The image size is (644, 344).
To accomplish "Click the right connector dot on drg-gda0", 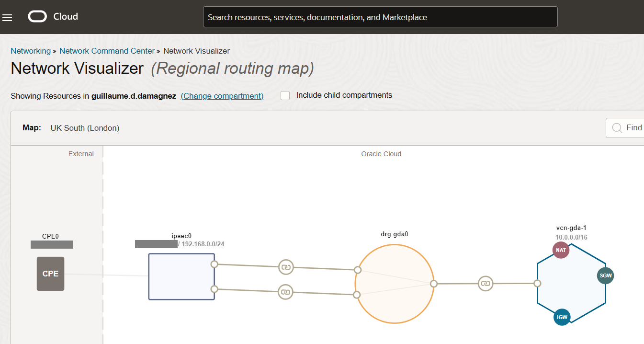I will 434,284.
